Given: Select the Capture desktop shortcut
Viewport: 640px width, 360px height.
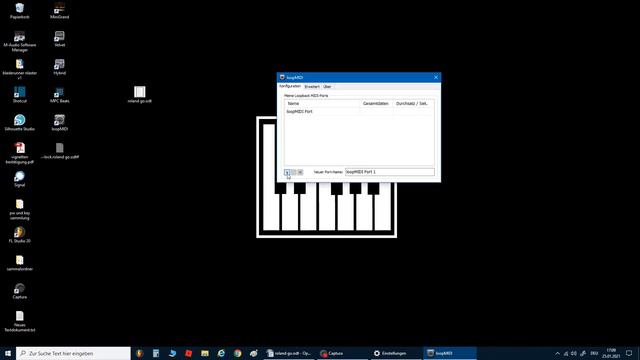Looking at the screenshot, I should tap(20, 291).
